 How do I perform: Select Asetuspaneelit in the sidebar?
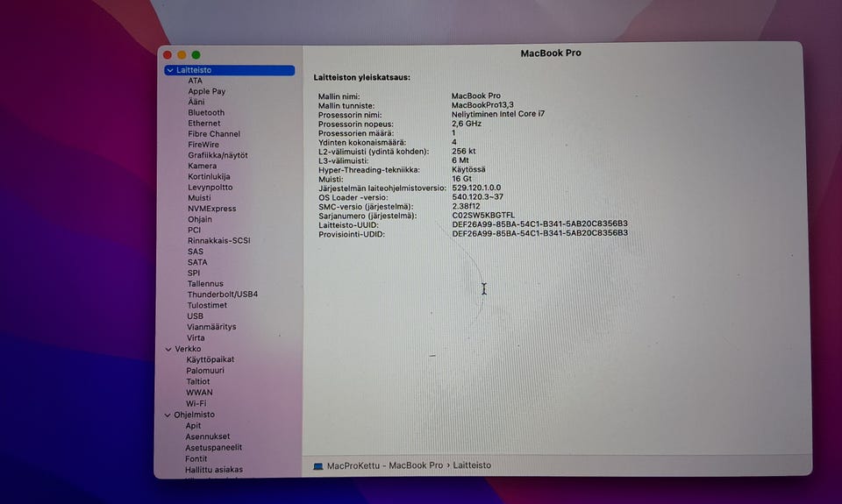click(x=213, y=448)
